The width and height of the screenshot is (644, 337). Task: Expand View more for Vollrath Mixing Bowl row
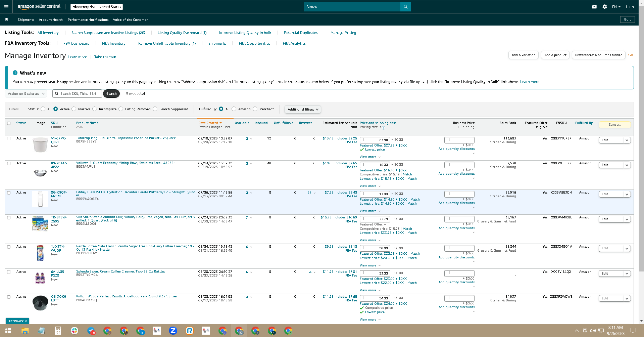(x=370, y=186)
